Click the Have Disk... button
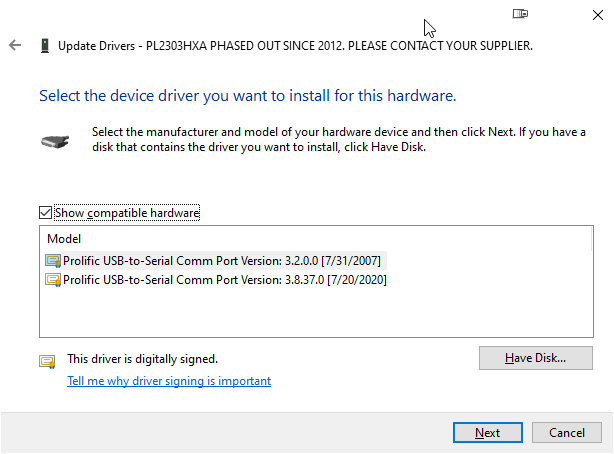The image size is (614, 454). (536, 358)
